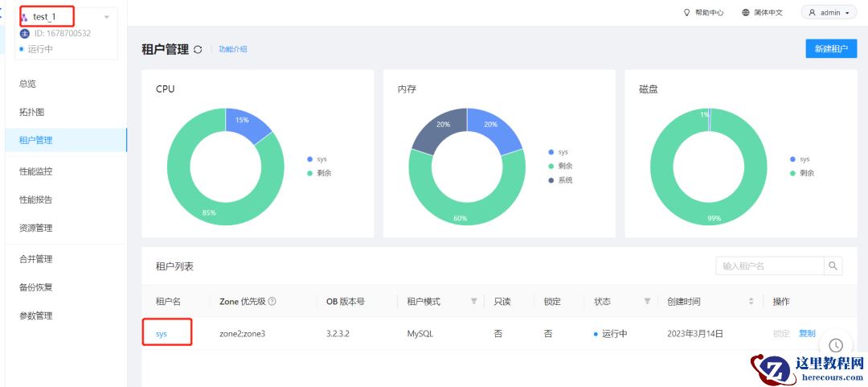Screen dimensions: 868x387
Task: Click the 租户名 column header
Action: [168, 302]
